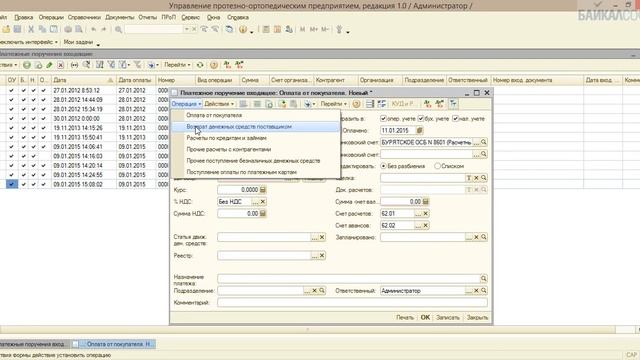Click the Dt/Kt postings icon in the list toolbar
640x360 pixels.
click(x=227, y=65)
